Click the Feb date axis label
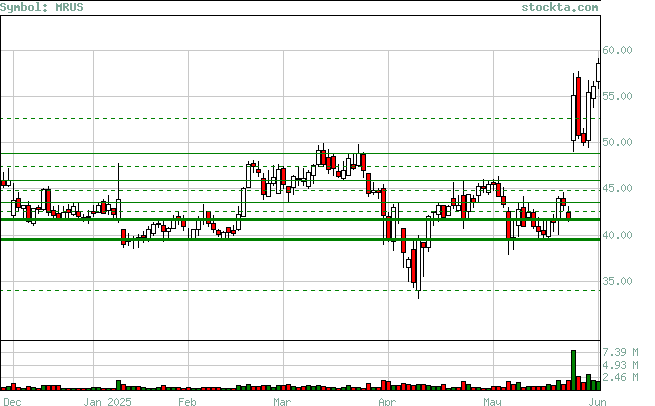 tap(187, 402)
